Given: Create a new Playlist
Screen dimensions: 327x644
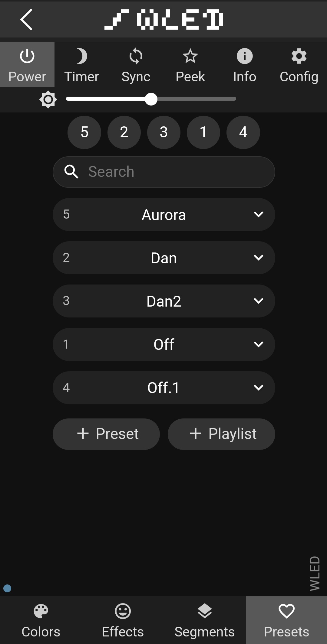Looking at the screenshot, I should pyautogui.click(x=221, y=434).
